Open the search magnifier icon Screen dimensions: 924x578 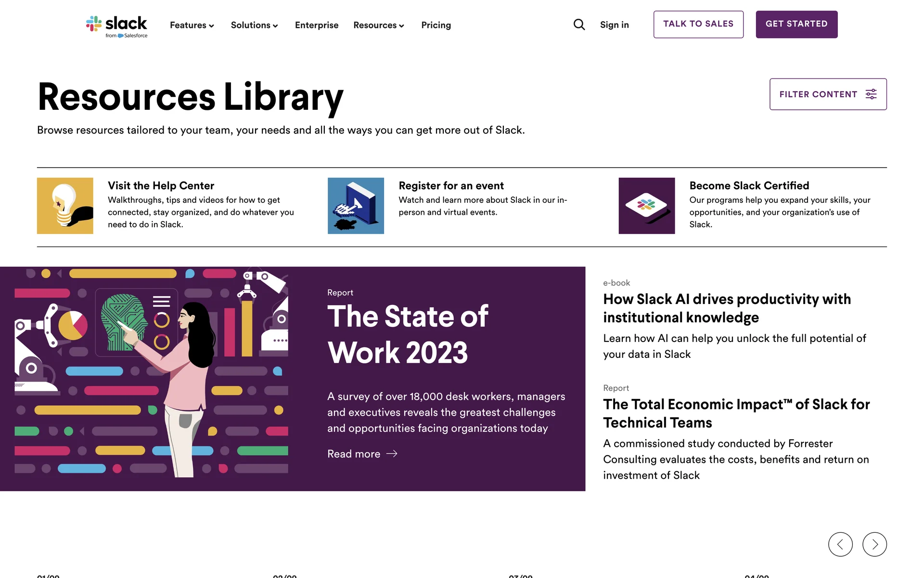point(579,25)
